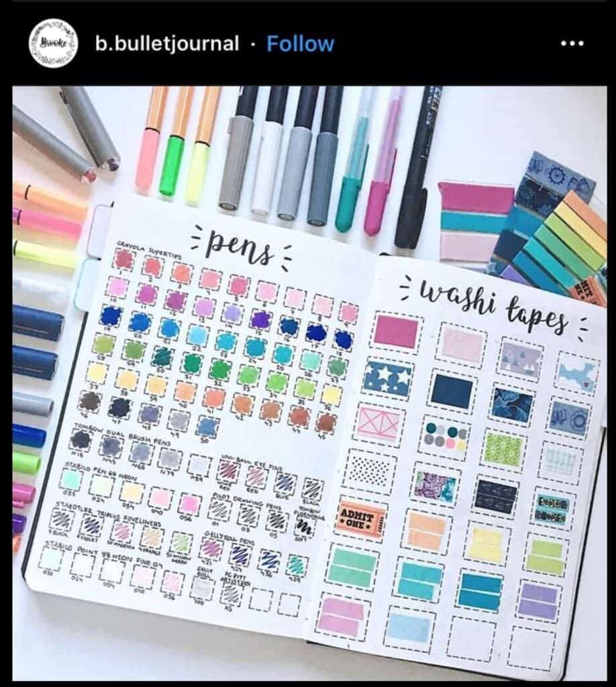Follow the b.bulletjournal account
Viewport: 616px width, 687px height.
click(300, 44)
